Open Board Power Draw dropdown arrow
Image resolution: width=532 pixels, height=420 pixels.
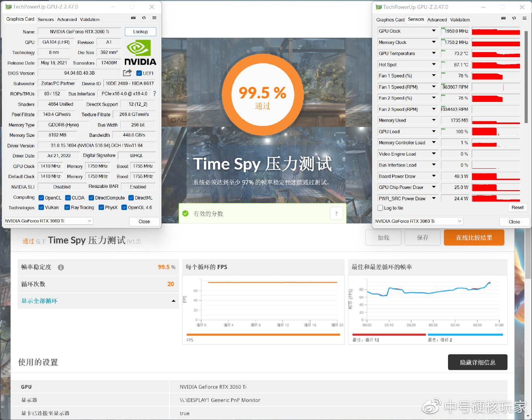[x=434, y=176]
